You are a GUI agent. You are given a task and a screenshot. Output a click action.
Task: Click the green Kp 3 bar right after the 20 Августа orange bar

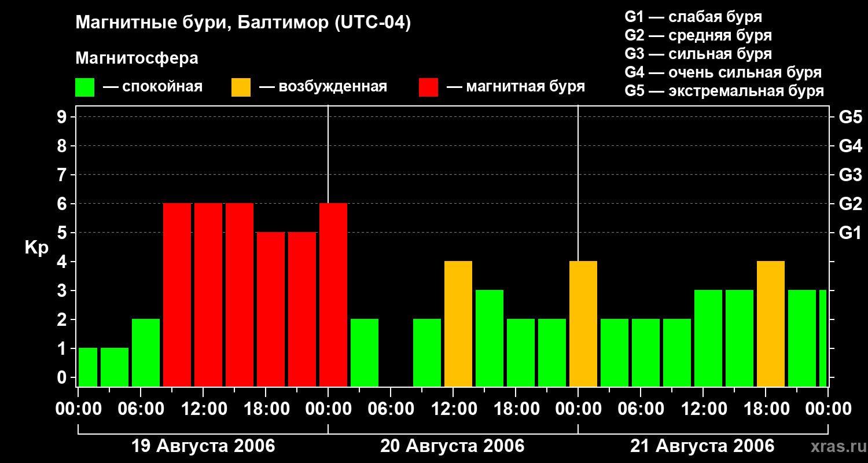point(490,339)
